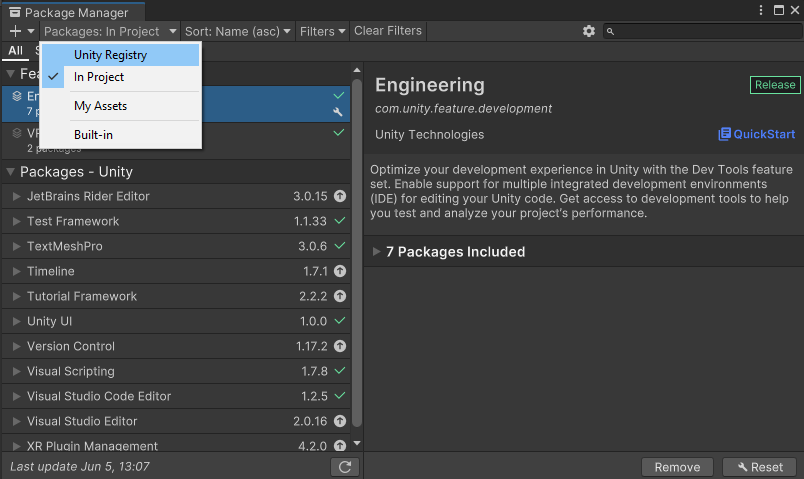
Task: Click update arrow icon next to Timeline
Action: pos(340,271)
